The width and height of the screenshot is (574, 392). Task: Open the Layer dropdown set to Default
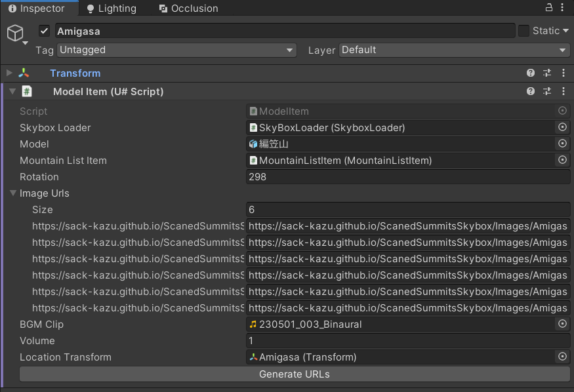[x=455, y=50]
